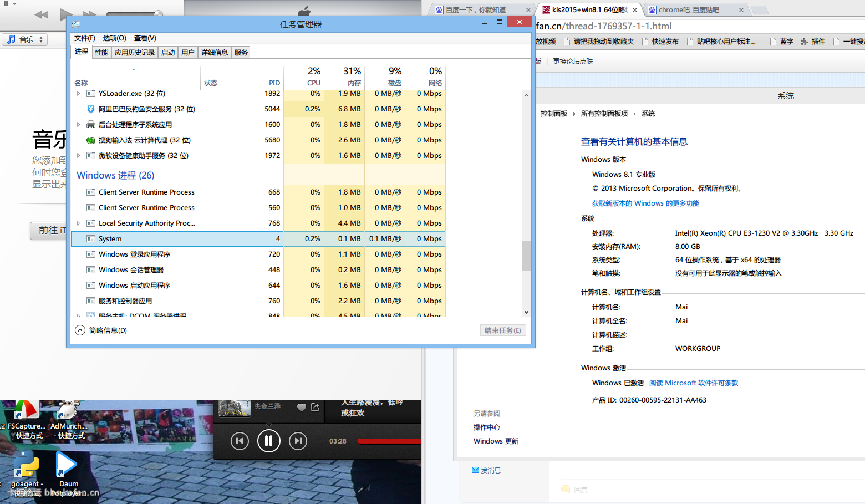Click the iTunes rewind button
The image size is (865, 504).
coord(42,15)
